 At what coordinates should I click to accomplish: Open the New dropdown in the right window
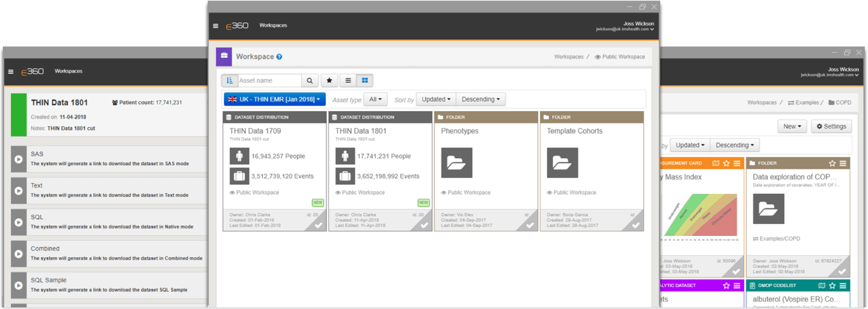(x=792, y=126)
